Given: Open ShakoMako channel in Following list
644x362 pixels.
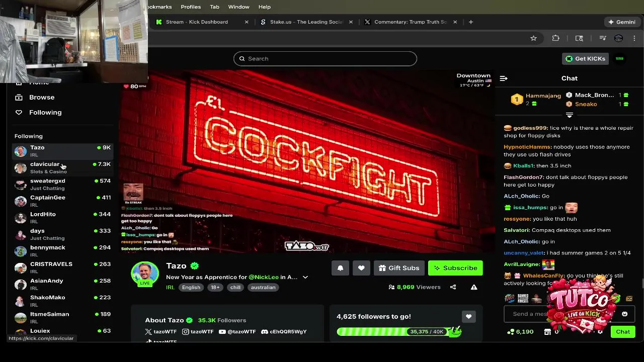Looking at the screenshot, I should pos(63,301).
